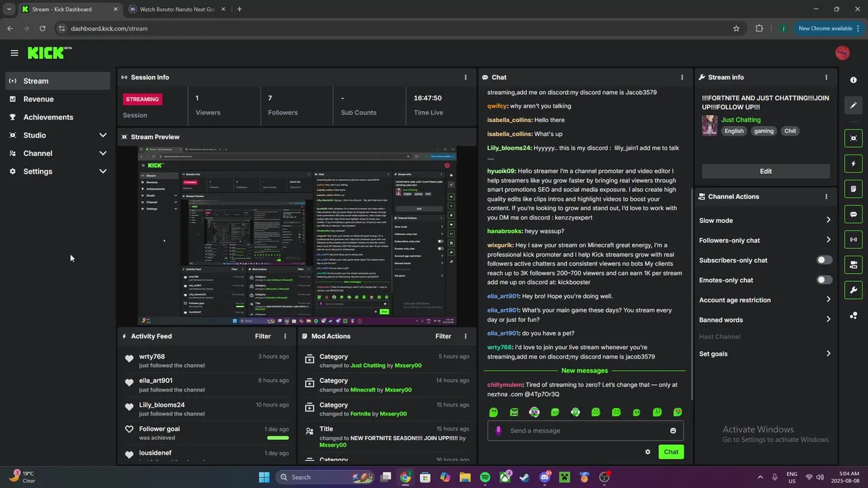Open the emoji picker in message box

673,430
